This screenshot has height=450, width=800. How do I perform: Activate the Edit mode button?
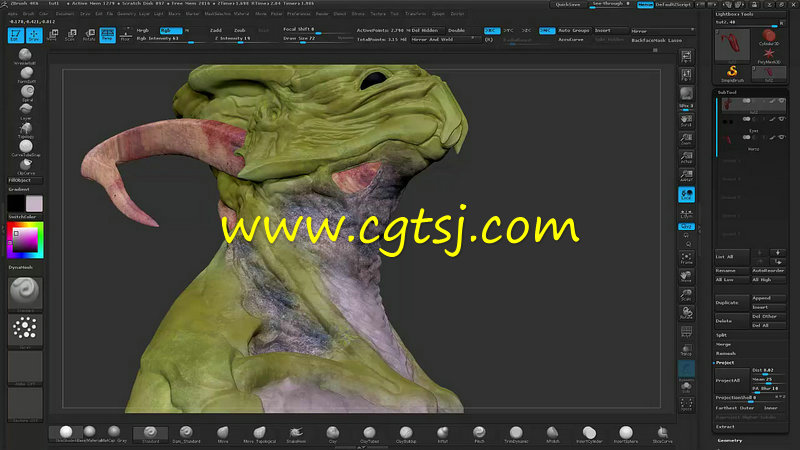click(x=15, y=35)
